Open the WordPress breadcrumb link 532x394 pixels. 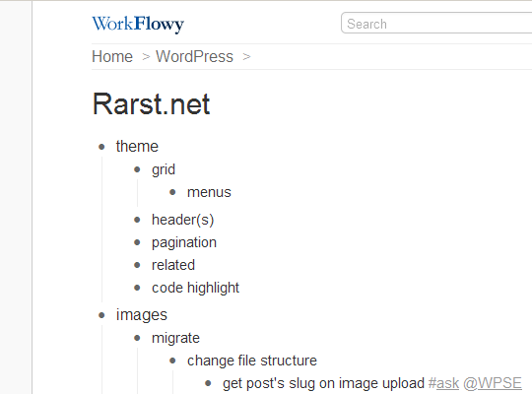194,57
